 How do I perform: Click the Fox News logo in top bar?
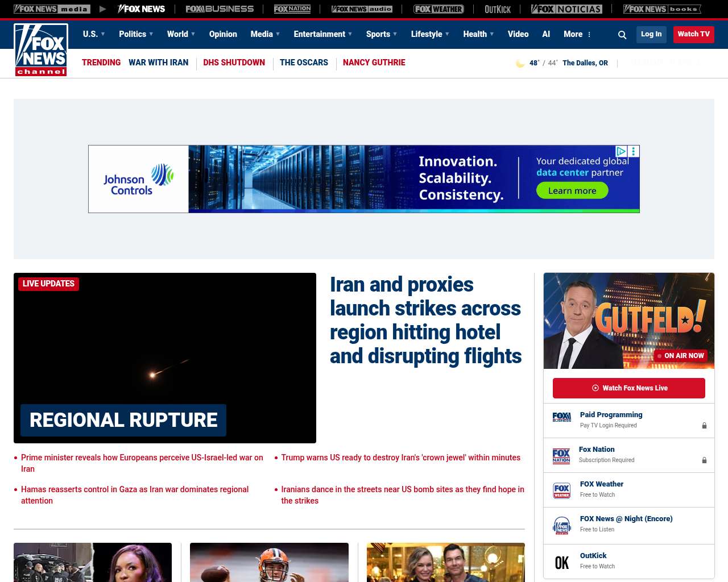[141, 9]
